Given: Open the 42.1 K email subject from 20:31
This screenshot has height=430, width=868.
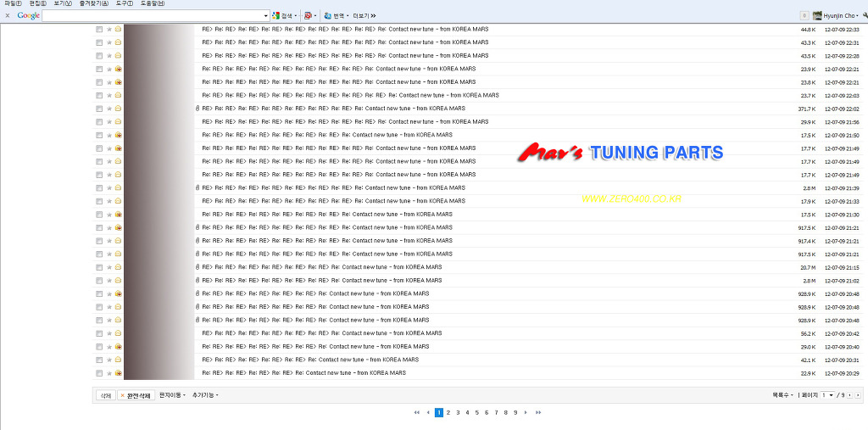Looking at the screenshot, I should [310, 360].
